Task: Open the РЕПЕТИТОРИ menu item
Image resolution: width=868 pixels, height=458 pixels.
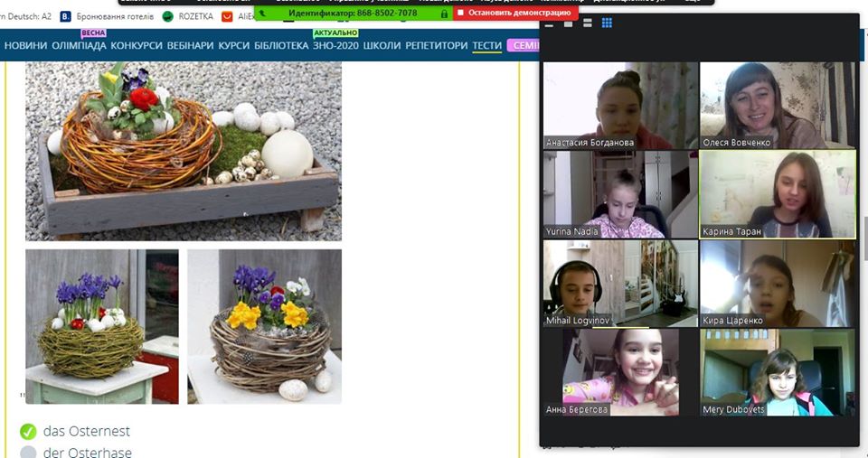Action: coord(436,45)
